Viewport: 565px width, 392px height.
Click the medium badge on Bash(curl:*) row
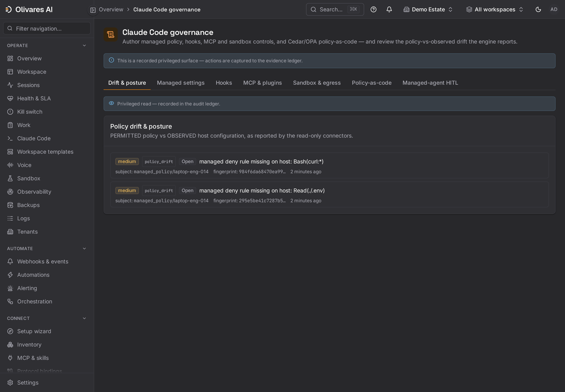click(x=127, y=161)
